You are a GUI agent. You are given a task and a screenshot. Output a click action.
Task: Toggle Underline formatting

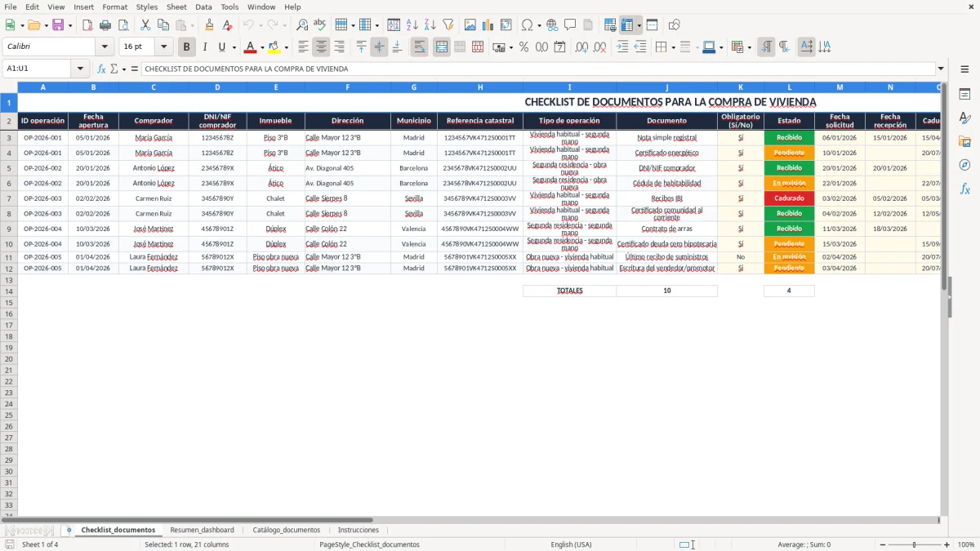click(x=221, y=47)
